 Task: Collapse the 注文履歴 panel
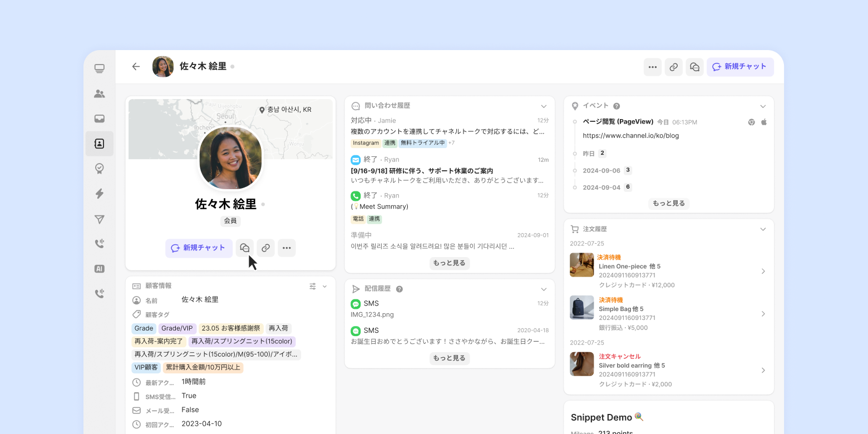[x=763, y=229]
